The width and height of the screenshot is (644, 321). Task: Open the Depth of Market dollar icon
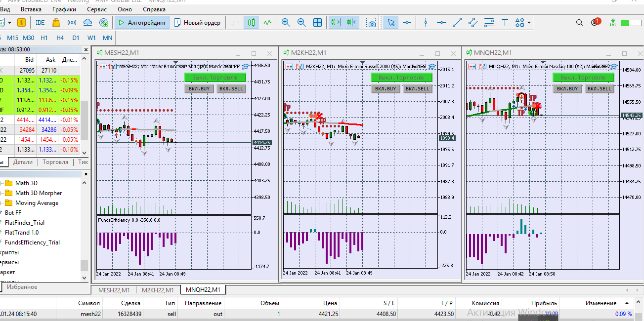21,22
